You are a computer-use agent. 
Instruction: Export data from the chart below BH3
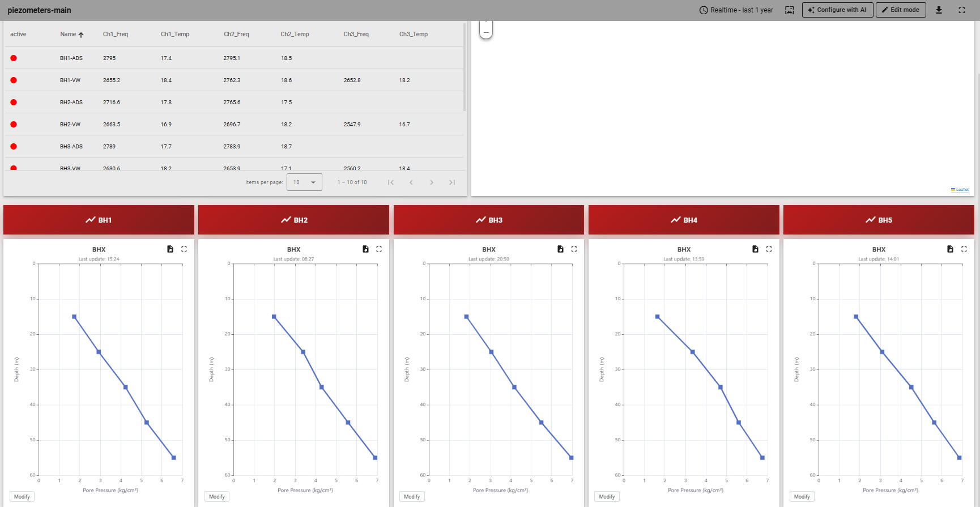(x=560, y=249)
